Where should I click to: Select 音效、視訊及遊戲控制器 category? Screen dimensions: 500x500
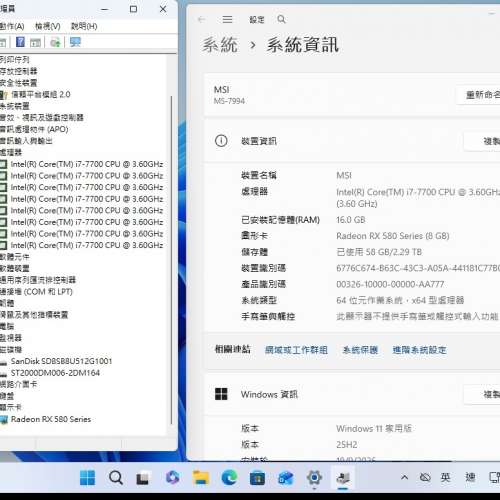coord(42,118)
